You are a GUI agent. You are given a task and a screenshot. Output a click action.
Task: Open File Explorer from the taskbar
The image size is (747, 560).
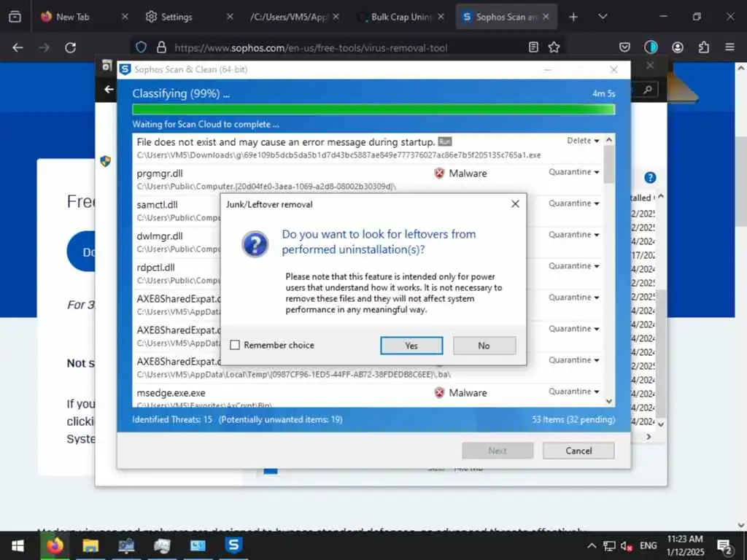(x=90, y=545)
